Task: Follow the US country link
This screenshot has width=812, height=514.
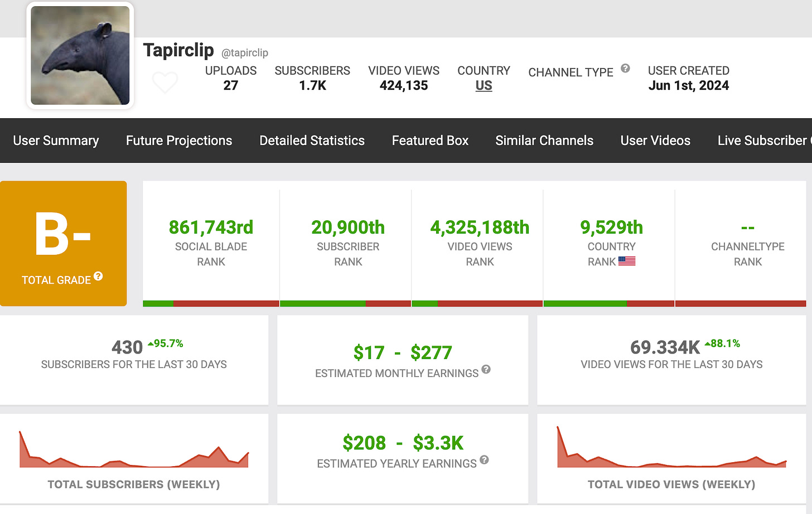Action: coord(484,85)
